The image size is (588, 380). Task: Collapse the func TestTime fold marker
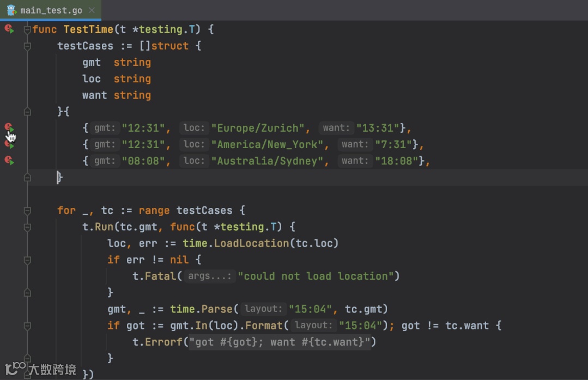click(x=27, y=29)
